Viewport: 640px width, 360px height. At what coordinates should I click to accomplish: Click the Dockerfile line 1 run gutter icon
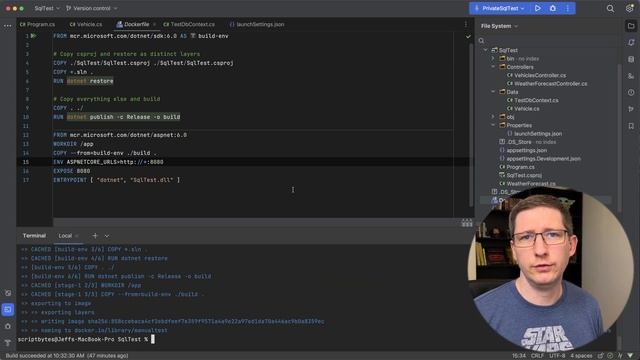coord(33,36)
